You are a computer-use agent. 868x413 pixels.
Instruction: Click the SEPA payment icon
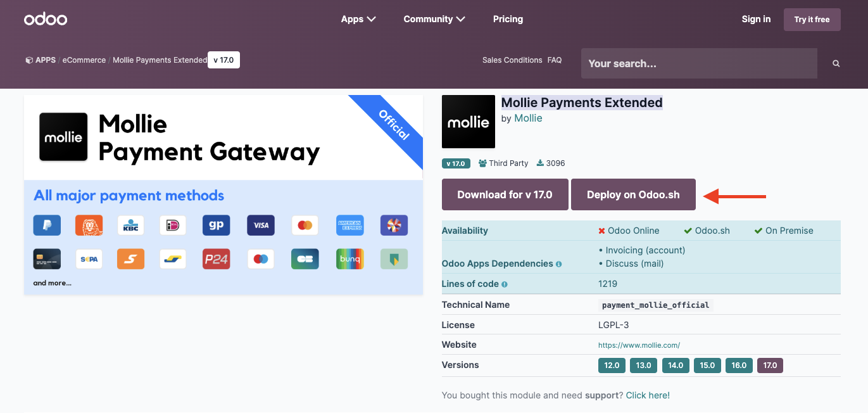89,258
